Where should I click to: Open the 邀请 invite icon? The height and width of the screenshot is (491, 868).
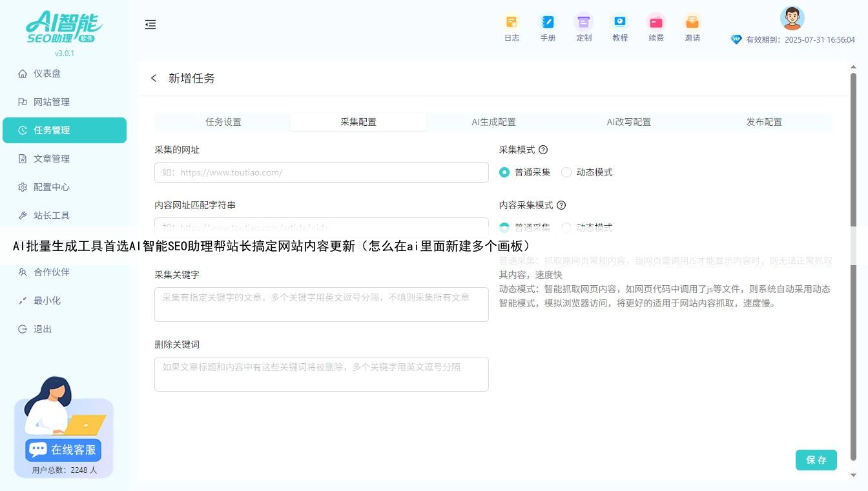pos(692,27)
